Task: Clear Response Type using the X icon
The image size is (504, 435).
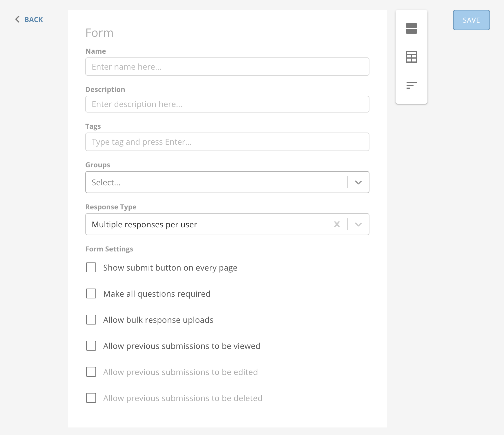Action: 337,224
